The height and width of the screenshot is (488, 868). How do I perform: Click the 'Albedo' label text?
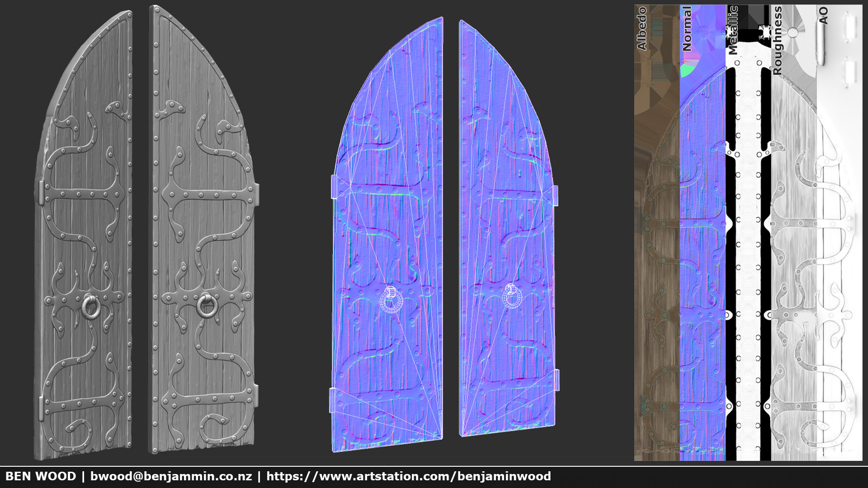(642, 29)
